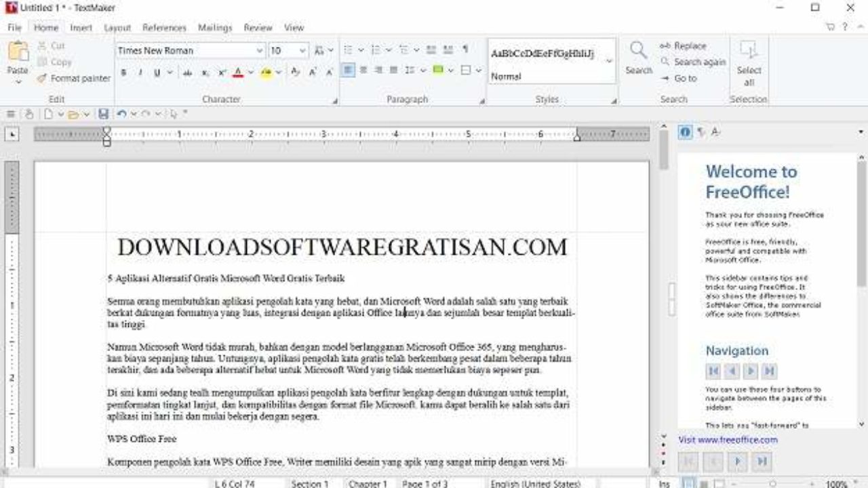The height and width of the screenshot is (488, 868).
Task: Click the tab type selector beside ruler
Action: click(12, 135)
